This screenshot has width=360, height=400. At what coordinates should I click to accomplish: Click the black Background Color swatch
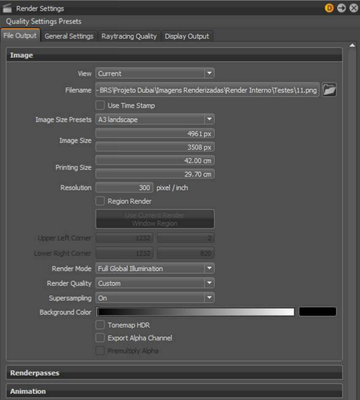(x=318, y=312)
